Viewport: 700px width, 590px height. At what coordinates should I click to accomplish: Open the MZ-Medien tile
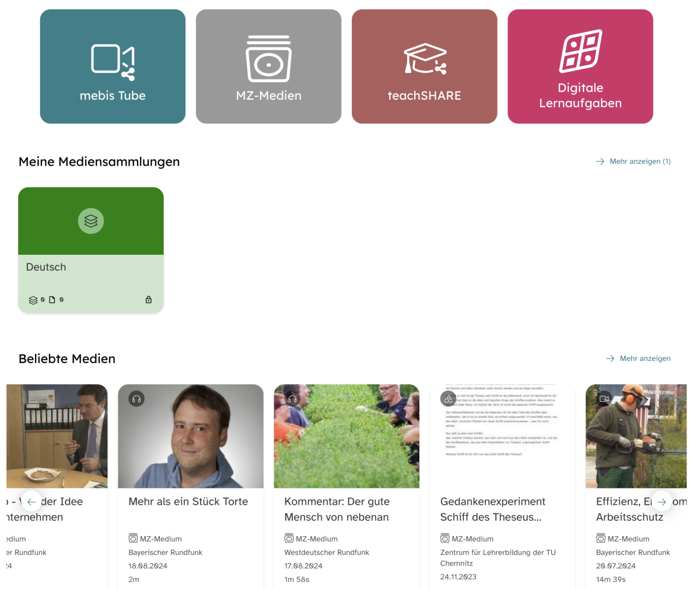click(268, 66)
